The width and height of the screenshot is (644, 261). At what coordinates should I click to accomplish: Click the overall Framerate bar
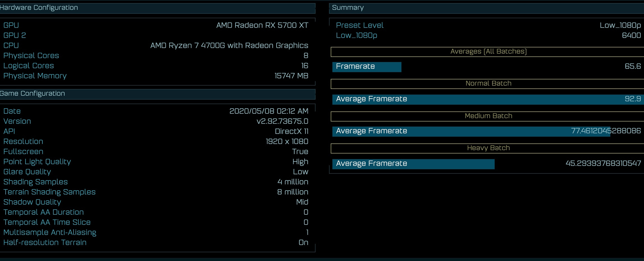tap(367, 67)
